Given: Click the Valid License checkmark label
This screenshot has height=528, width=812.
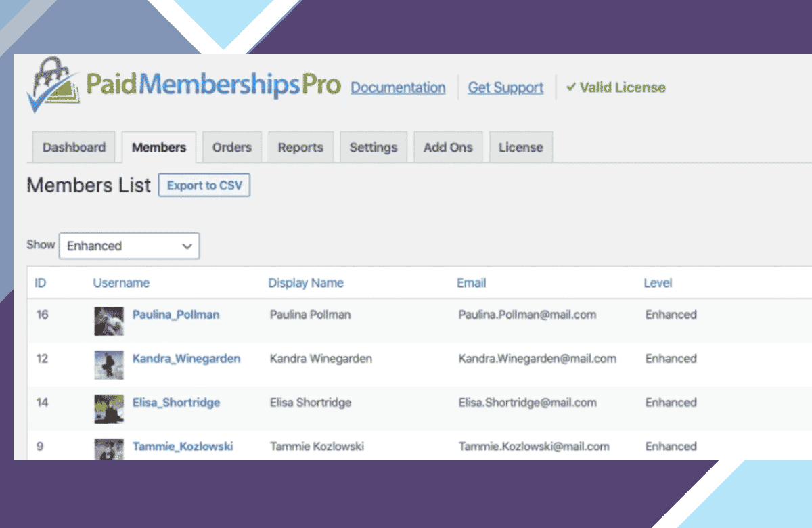Looking at the screenshot, I should (616, 87).
